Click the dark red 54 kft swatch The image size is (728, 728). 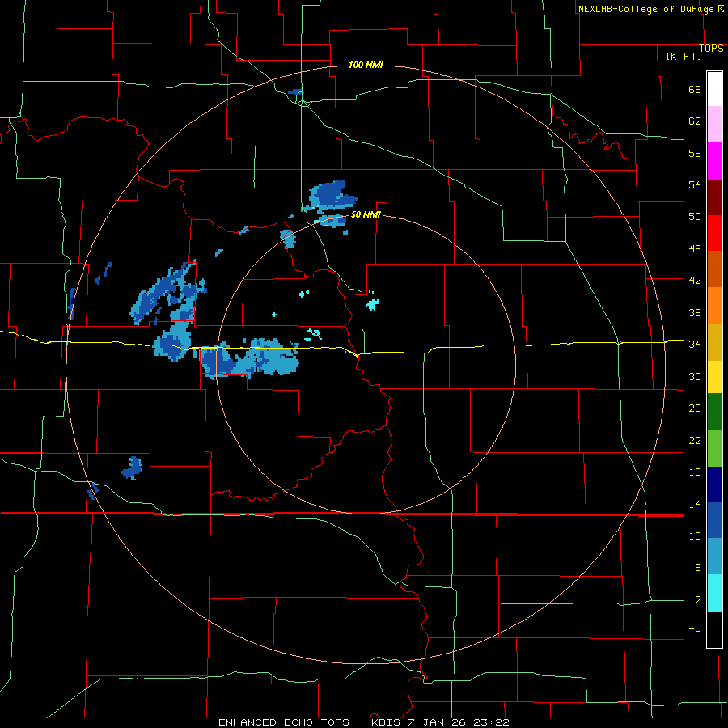point(714,197)
